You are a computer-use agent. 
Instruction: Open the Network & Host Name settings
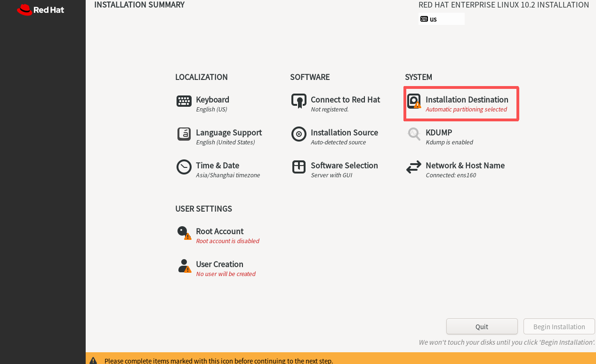455,170
